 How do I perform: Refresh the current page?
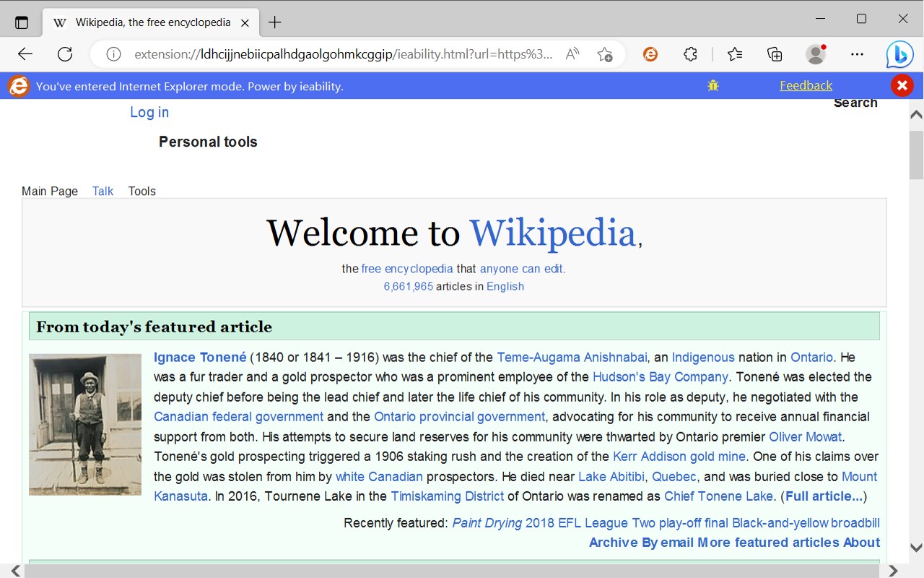[65, 54]
